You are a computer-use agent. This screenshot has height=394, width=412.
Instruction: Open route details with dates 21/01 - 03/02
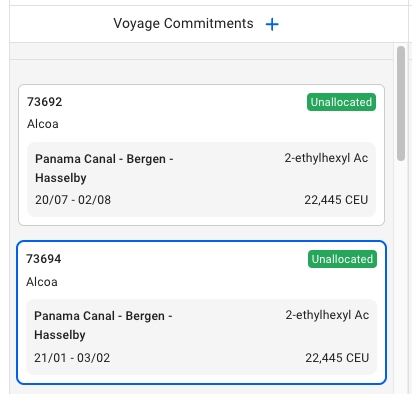point(201,337)
